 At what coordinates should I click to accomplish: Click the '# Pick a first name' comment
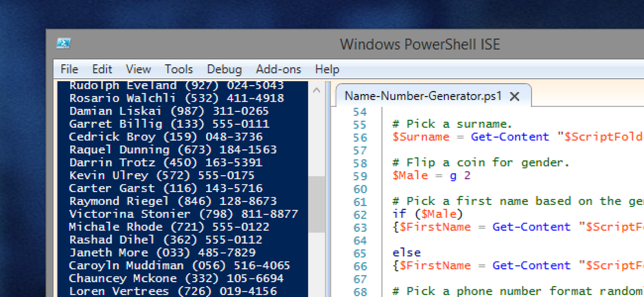coord(518,201)
